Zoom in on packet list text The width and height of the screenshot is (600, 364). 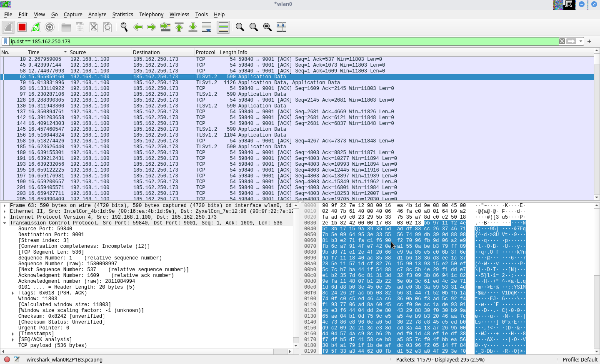(240, 27)
